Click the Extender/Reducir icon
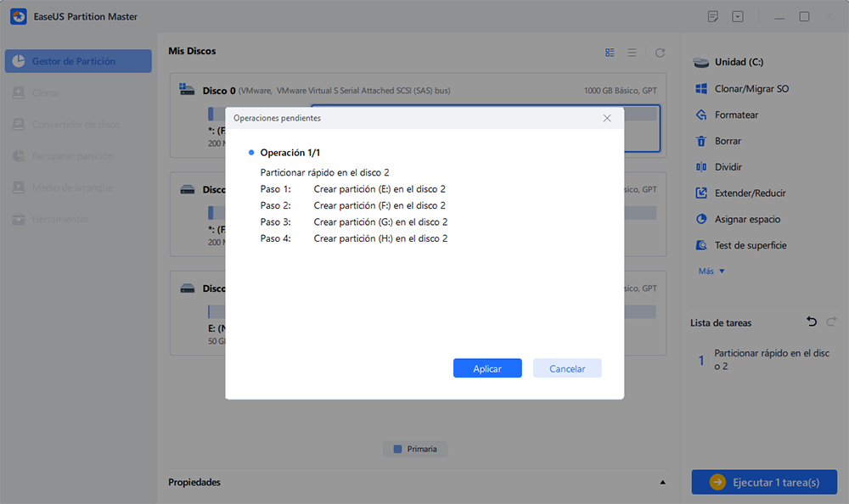This screenshot has width=849, height=504. [701, 193]
